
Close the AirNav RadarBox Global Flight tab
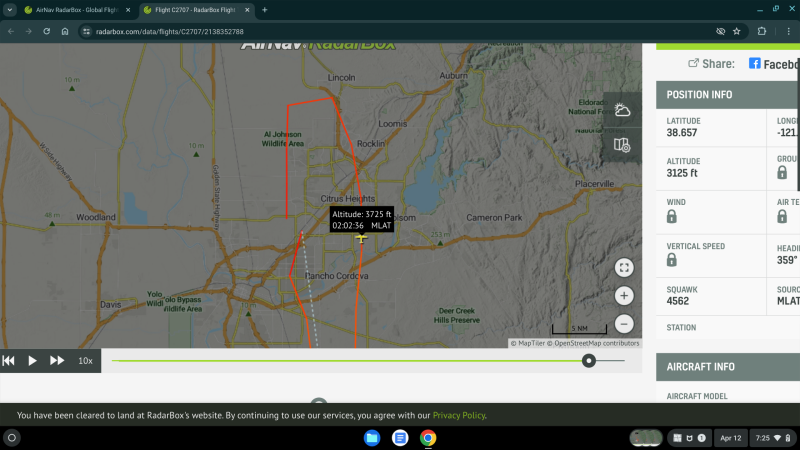128,10
